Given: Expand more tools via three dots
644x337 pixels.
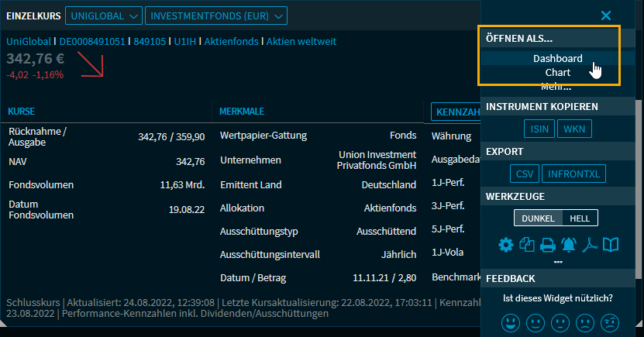Looking at the screenshot, I should [x=557, y=262].
